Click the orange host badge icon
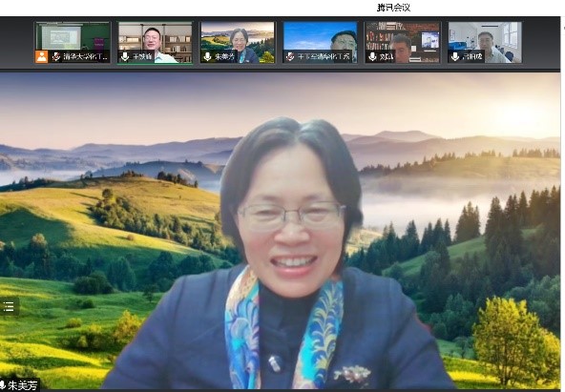565x392 pixels. pyautogui.click(x=41, y=56)
